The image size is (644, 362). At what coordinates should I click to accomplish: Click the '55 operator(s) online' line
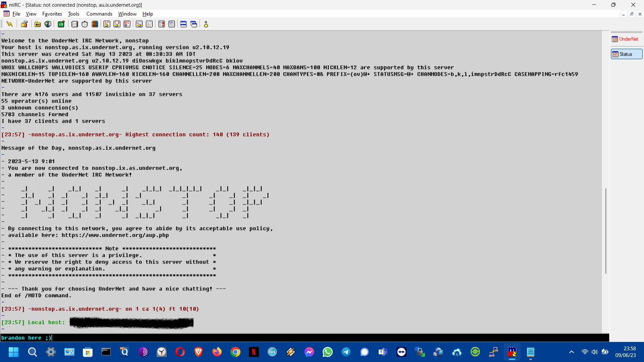pos(36,101)
